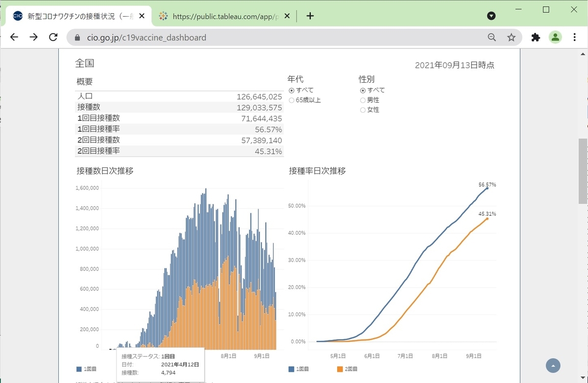Select 女性 radio button

[x=363, y=110]
